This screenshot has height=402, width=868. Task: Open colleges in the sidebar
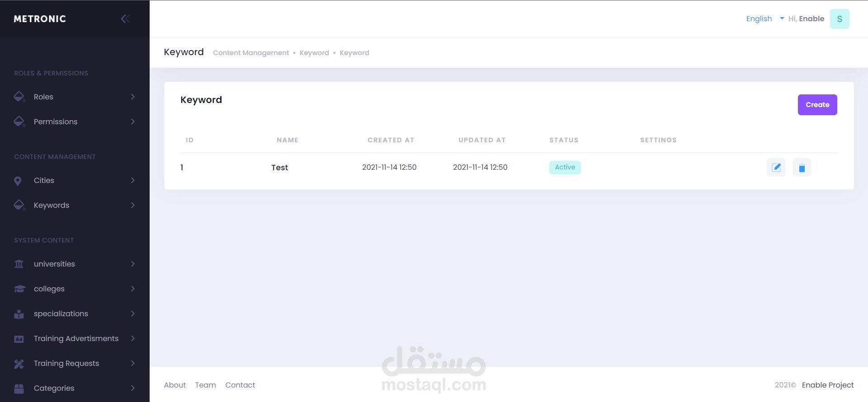tap(75, 289)
